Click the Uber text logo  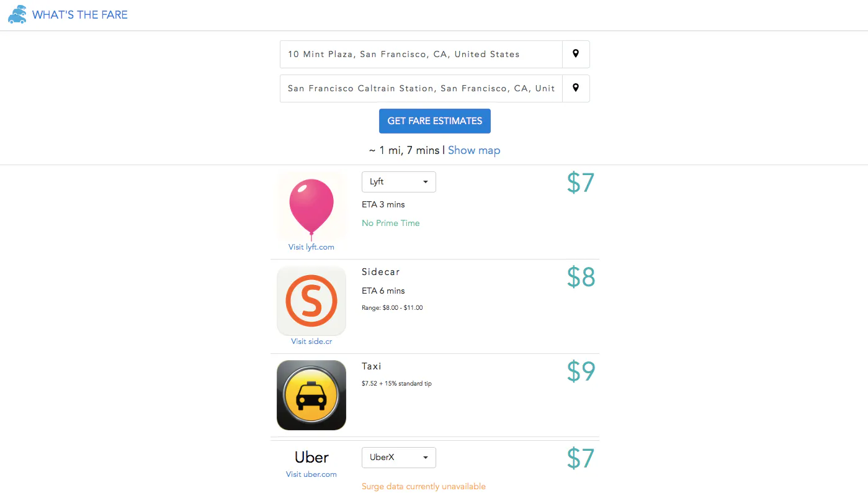311,458
